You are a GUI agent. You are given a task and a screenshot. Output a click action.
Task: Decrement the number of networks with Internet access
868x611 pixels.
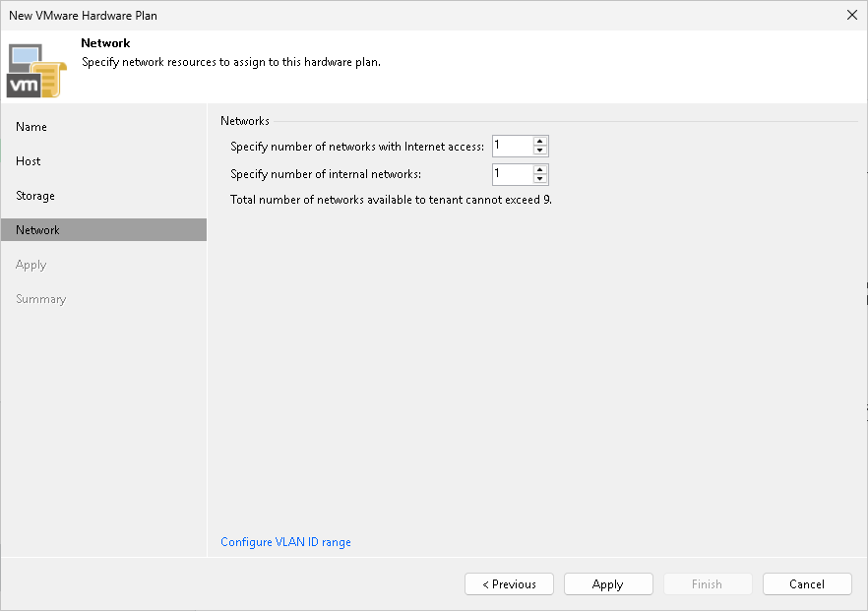pyautogui.click(x=539, y=150)
